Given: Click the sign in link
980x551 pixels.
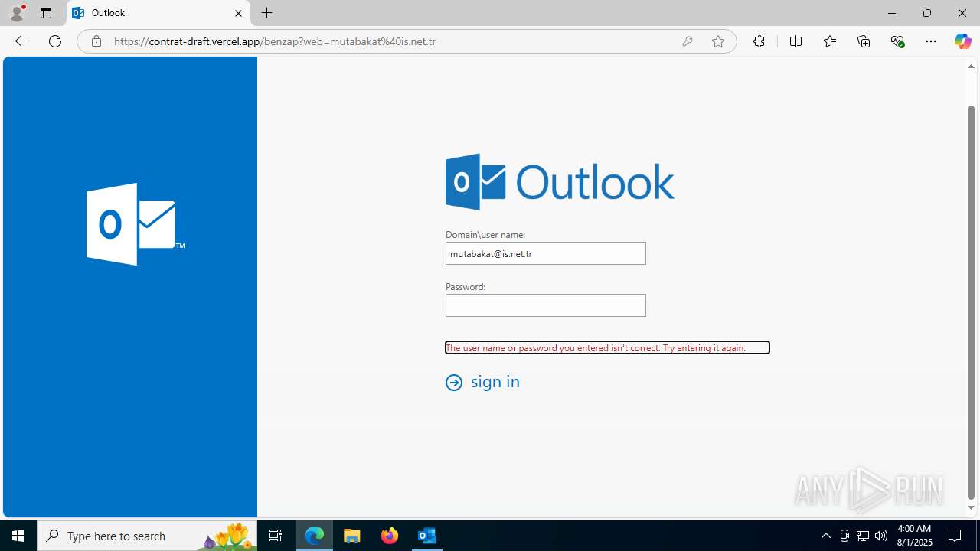Looking at the screenshot, I should pos(495,382).
